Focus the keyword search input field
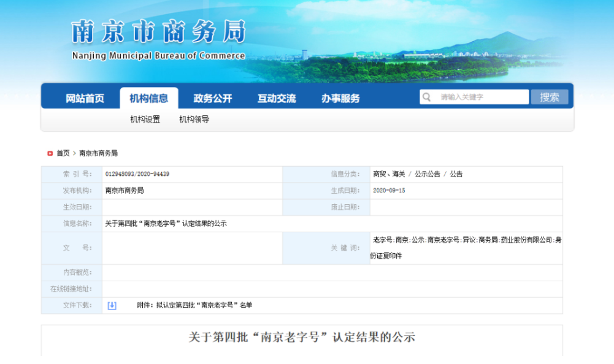 click(482, 97)
